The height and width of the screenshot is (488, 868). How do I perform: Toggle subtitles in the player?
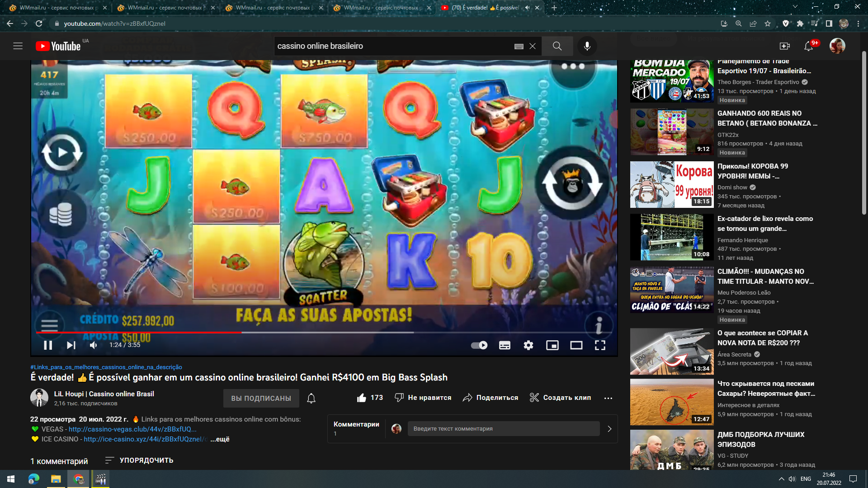point(505,345)
